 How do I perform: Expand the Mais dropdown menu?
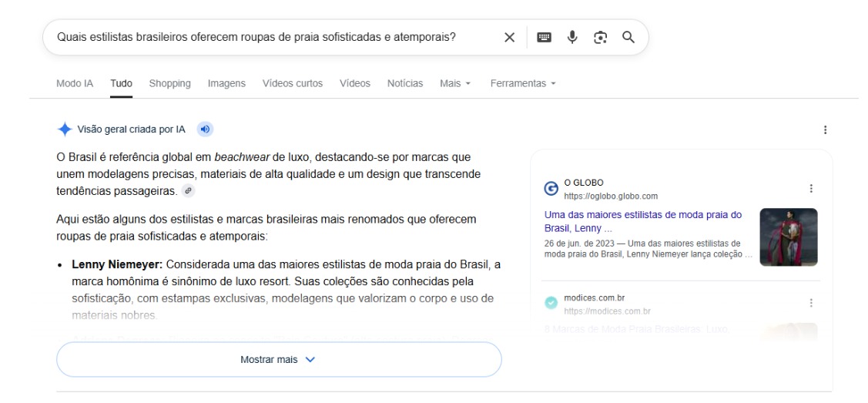455,83
